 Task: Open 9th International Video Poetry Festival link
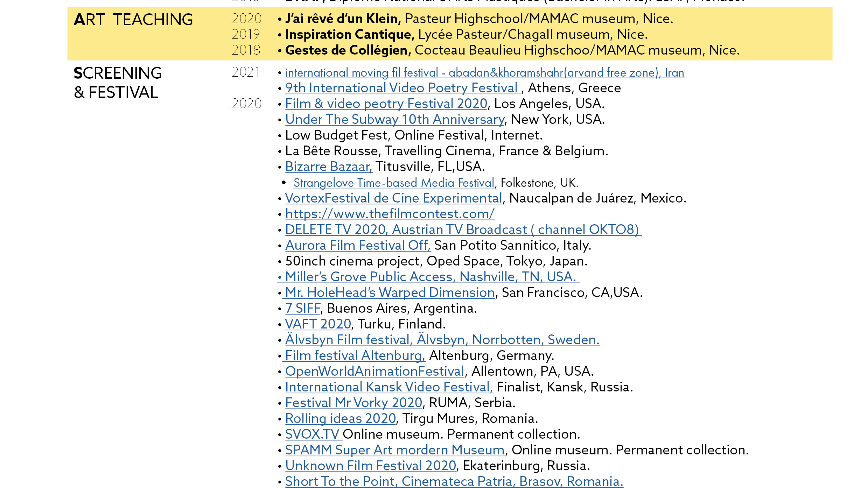point(402,88)
